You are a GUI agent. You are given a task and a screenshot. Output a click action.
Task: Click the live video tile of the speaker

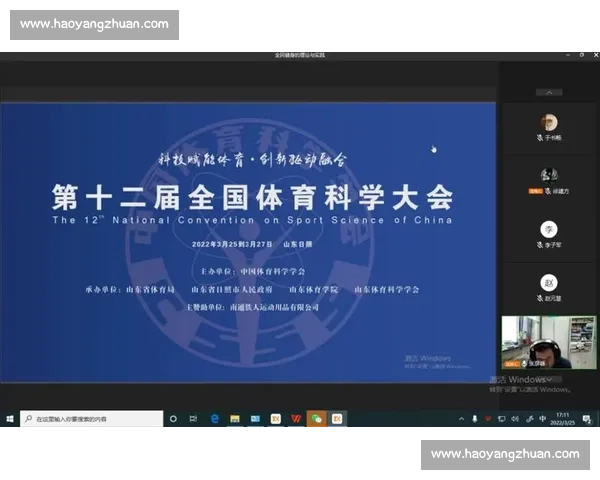tap(549, 343)
